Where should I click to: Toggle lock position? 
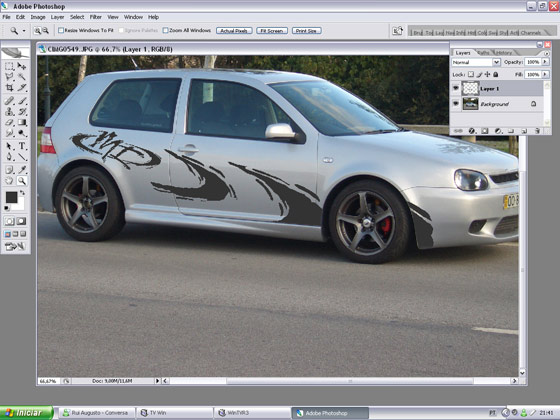point(488,74)
